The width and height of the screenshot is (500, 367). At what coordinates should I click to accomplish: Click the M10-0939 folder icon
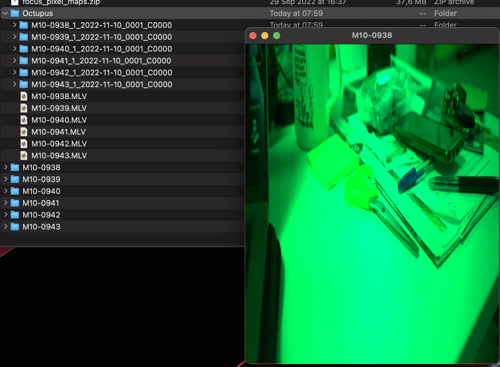pos(15,179)
